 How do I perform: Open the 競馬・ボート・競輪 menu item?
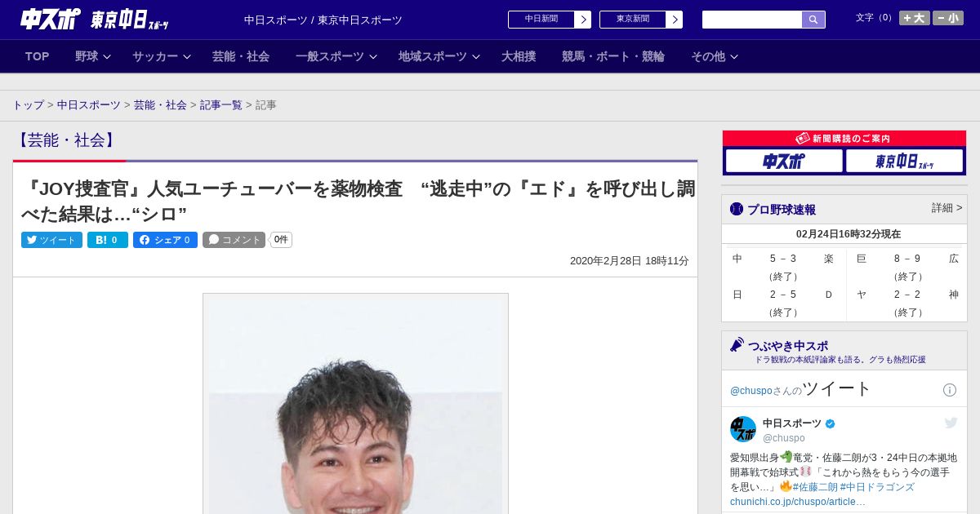click(x=613, y=56)
